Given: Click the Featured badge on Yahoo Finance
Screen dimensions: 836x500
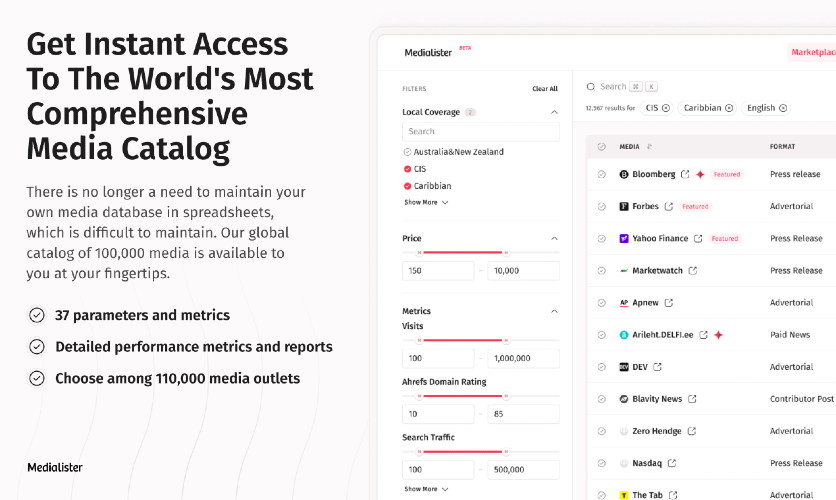Looking at the screenshot, I should pyautogui.click(x=725, y=238).
